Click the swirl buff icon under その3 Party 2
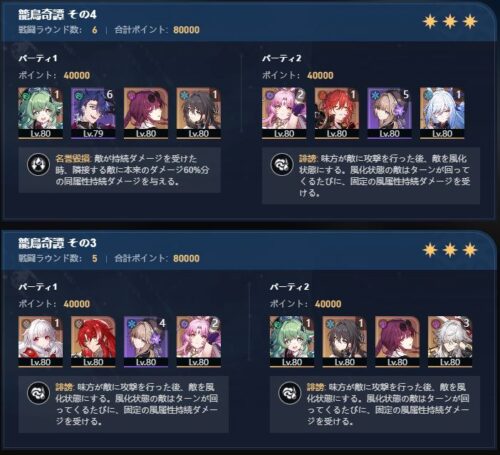This screenshot has width=500, height=455. (x=290, y=393)
